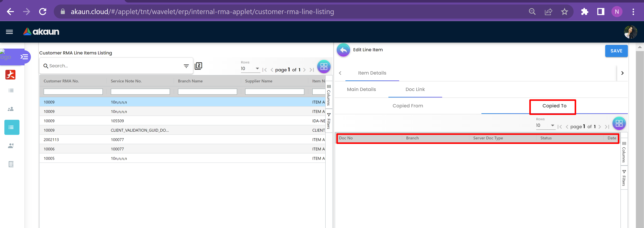Click the back arrow beside Edit Line Item
The height and width of the screenshot is (228, 644).
click(343, 50)
